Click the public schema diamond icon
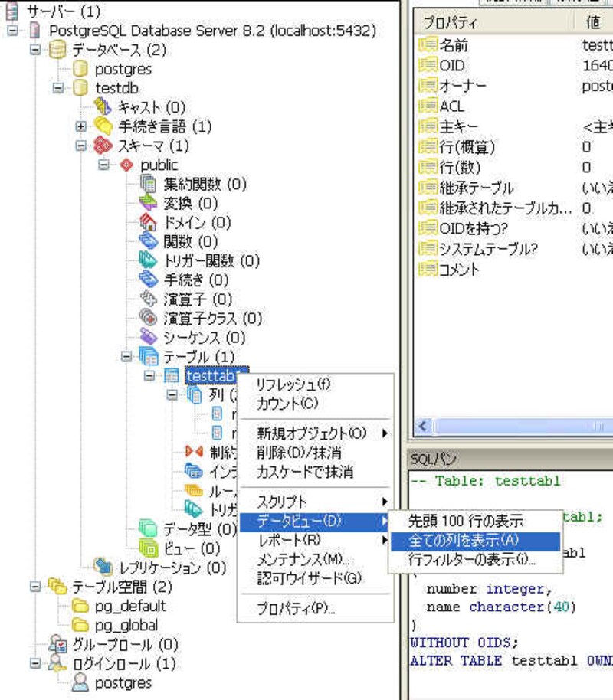The height and width of the screenshot is (700, 613). (x=126, y=165)
